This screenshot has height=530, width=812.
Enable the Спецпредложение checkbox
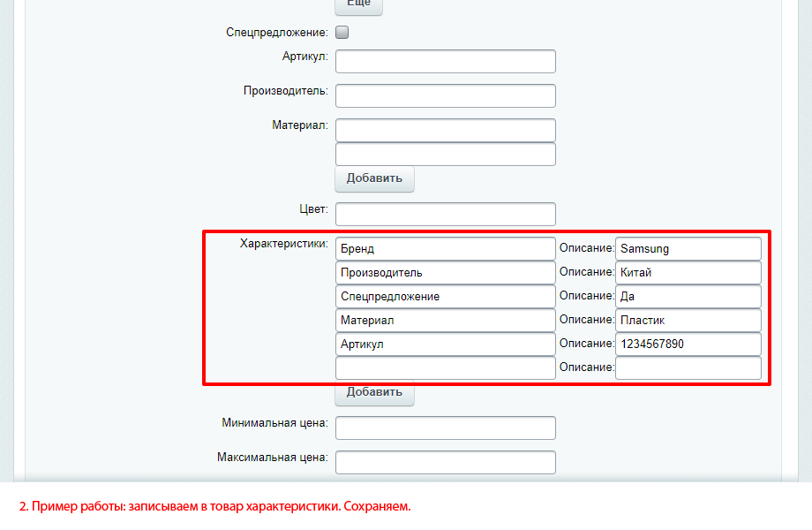click(342, 32)
